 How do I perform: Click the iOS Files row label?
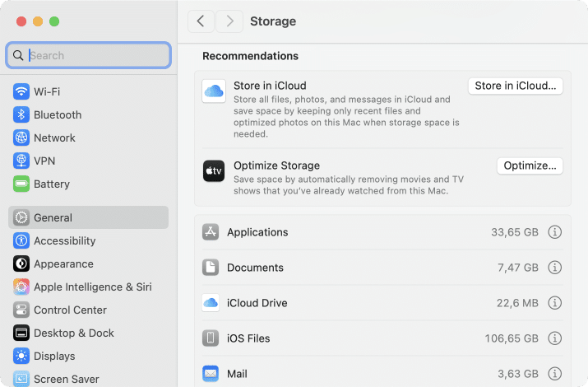tap(248, 338)
